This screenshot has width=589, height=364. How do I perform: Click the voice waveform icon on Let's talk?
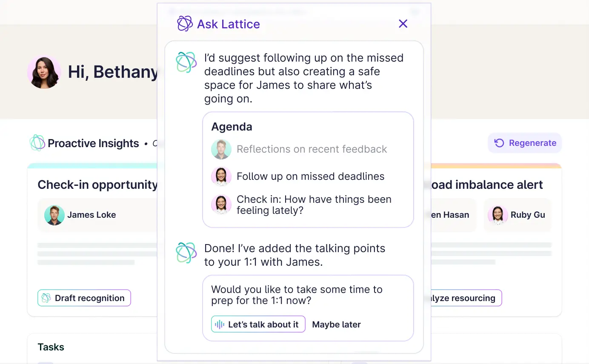click(220, 324)
